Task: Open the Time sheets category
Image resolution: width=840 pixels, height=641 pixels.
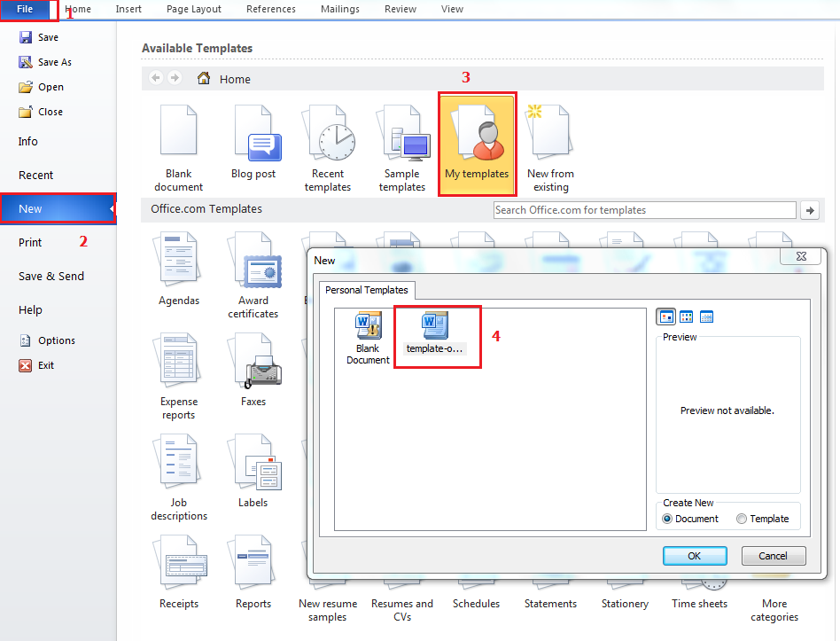Action: tap(700, 604)
